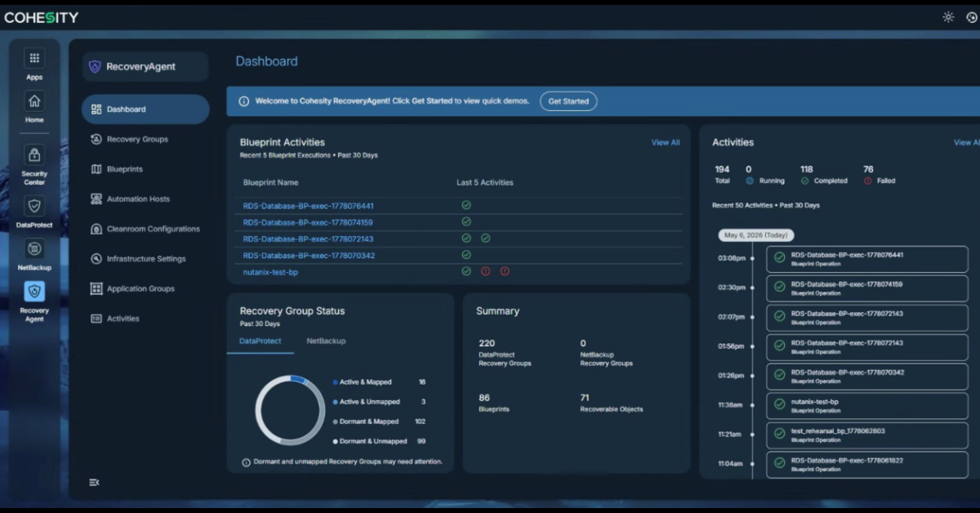Switch to NetBackup tab
The width and height of the screenshot is (980, 513).
tap(326, 341)
